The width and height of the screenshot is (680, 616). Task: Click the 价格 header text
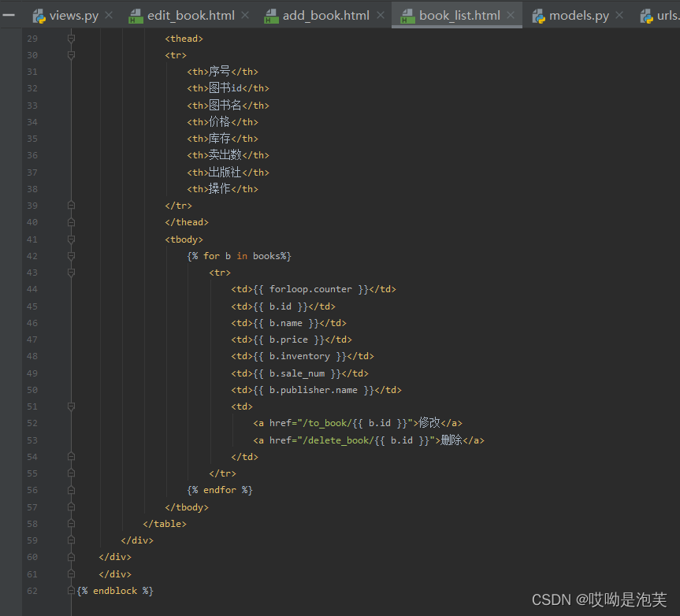(219, 122)
